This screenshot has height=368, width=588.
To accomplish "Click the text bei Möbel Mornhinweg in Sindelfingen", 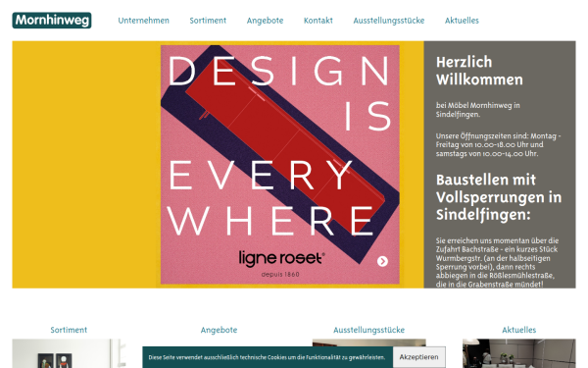I will point(477,110).
